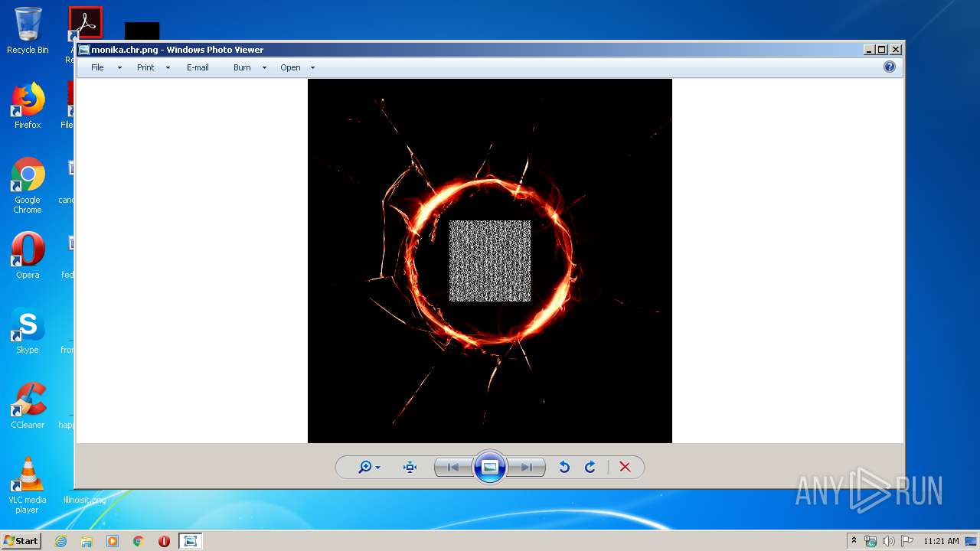Open Chrome from the taskbar
This screenshot has width=980, height=551.
click(x=139, y=541)
